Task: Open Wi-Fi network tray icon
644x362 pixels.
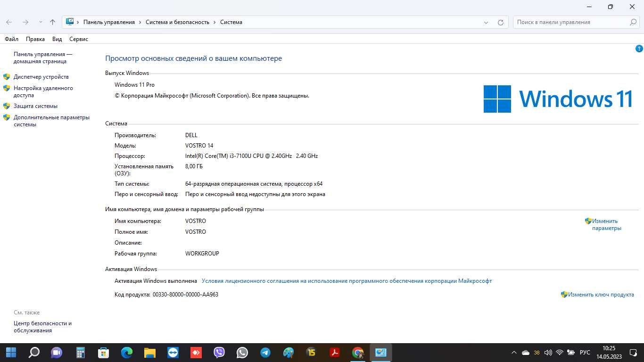Action: coord(560,353)
